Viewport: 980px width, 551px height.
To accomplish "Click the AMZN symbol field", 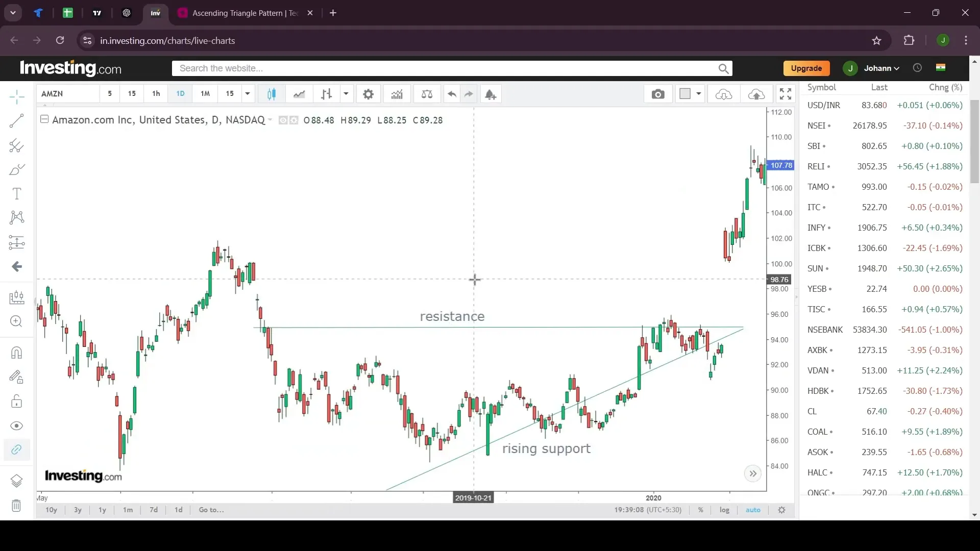I will (67, 94).
